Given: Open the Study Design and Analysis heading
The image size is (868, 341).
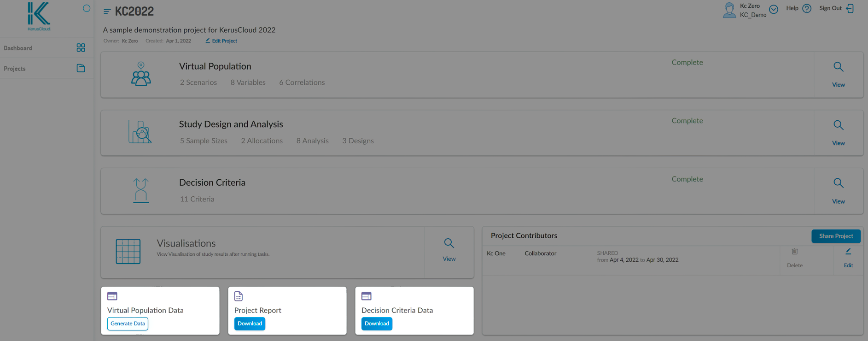Looking at the screenshot, I should coord(231,124).
